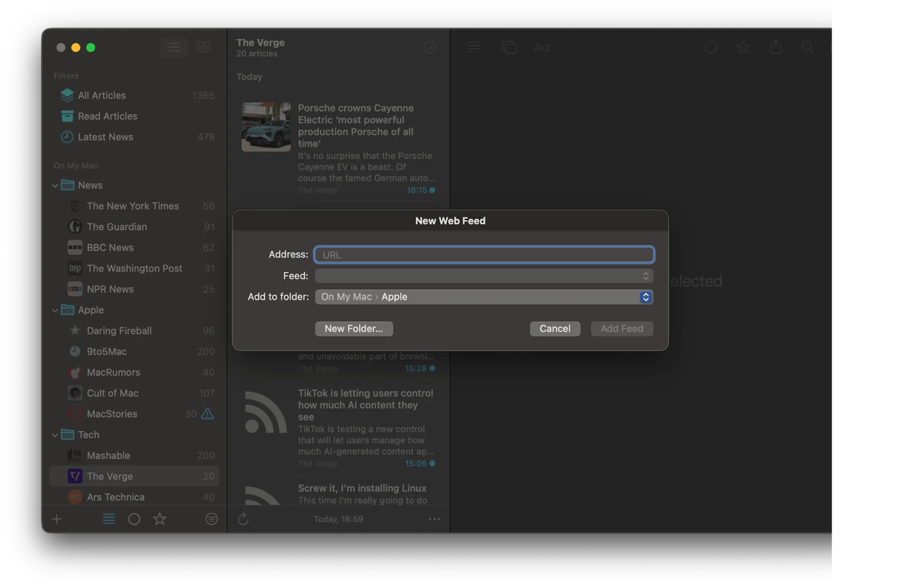
Task: Click the New Folder button
Action: (x=354, y=329)
